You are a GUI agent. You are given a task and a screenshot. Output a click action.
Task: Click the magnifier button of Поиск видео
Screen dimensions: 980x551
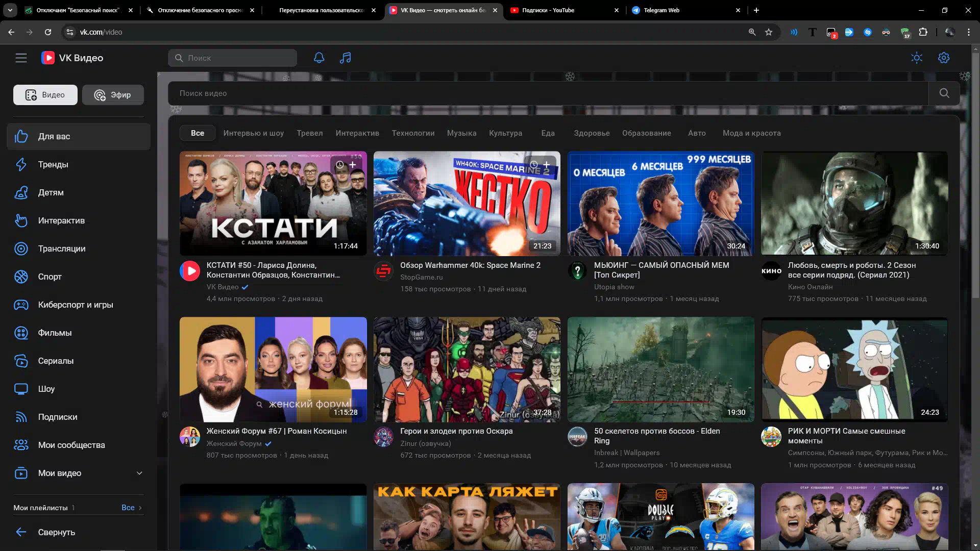[x=944, y=93]
